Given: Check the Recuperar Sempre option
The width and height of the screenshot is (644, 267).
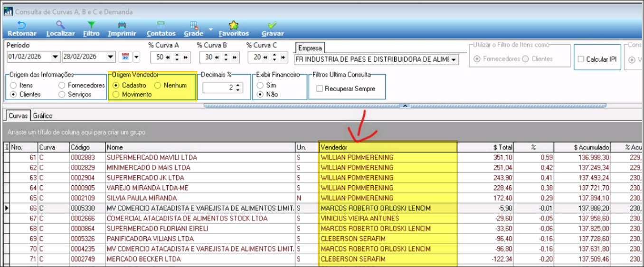Looking at the screenshot, I should coord(320,89).
